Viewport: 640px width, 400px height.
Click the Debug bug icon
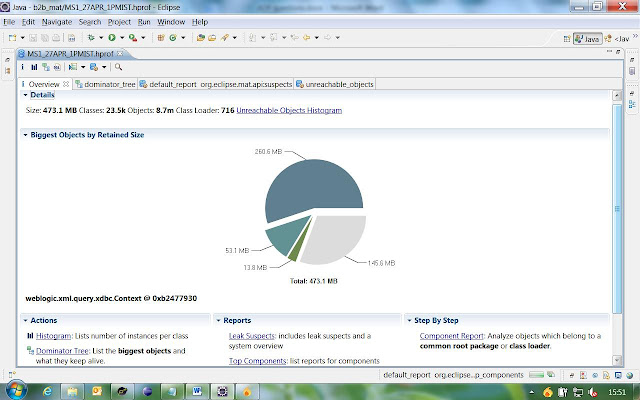[x=91, y=38]
